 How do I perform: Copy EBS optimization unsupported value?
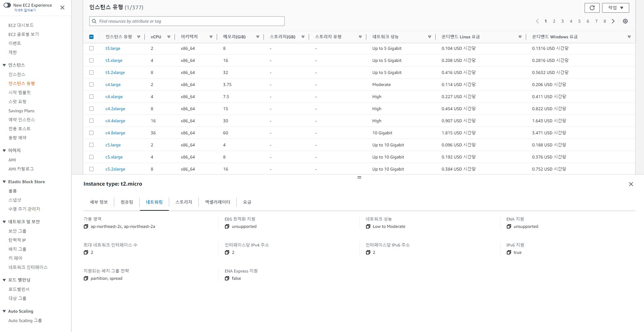click(227, 226)
